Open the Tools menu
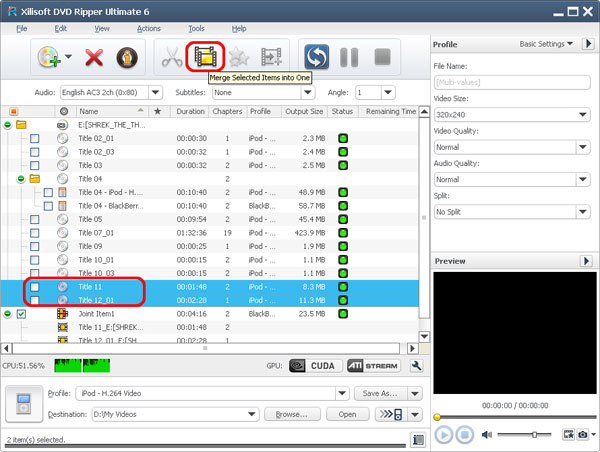 (196, 28)
